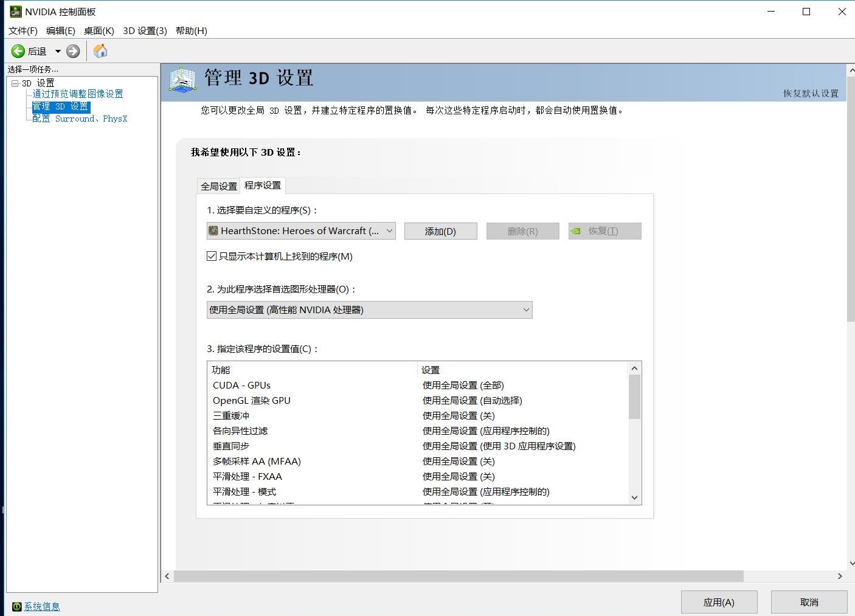Click the HearthStone program icon in dropdown
Viewport: 855px width, 616px height.
tap(213, 230)
